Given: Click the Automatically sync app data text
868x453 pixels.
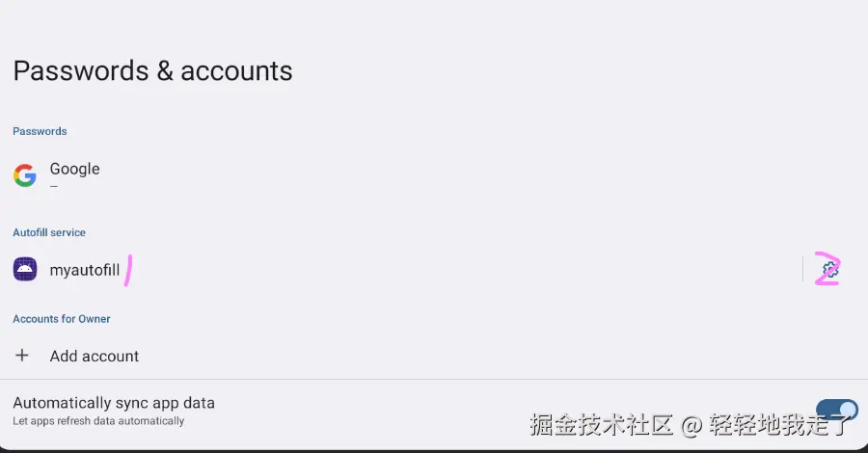Looking at the screenshot, I should pyautogui.click(x=114, y=403).
